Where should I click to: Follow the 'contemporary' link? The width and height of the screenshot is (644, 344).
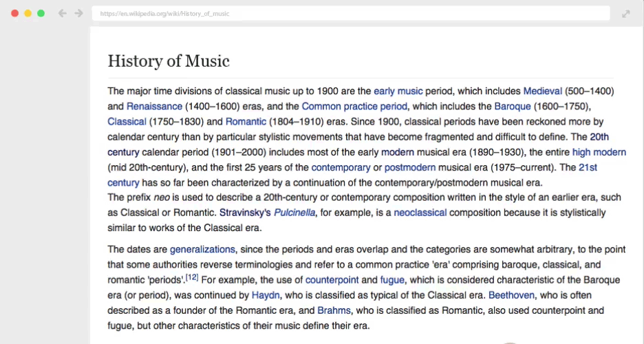[x=341, y=167]
